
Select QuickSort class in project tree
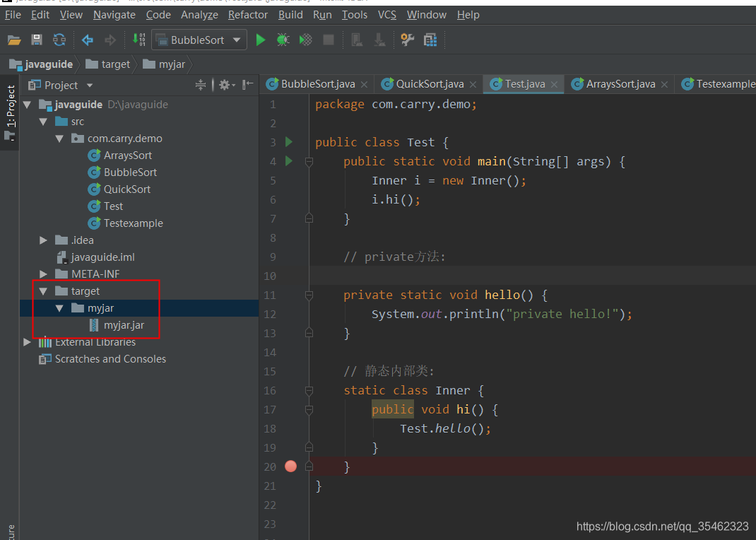[x=119, y=189]
